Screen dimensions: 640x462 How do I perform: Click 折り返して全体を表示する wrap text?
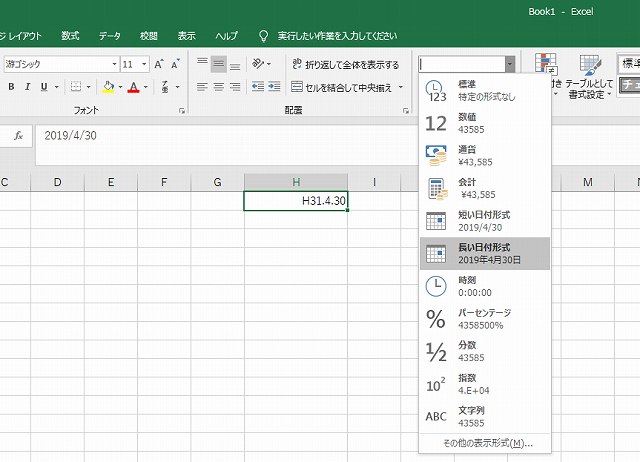(x=345, y=64)
